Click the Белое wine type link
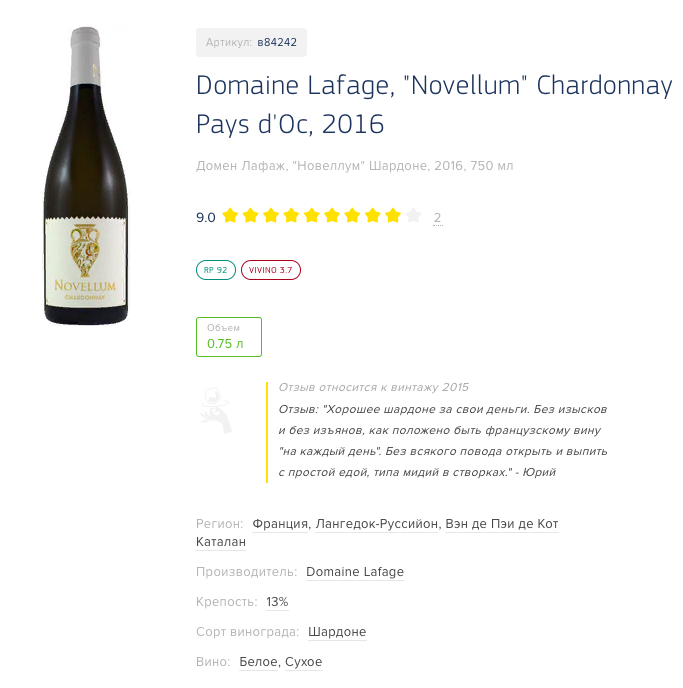Image resolution: width=683 pixels, height=688 pixels. point(258,661)
